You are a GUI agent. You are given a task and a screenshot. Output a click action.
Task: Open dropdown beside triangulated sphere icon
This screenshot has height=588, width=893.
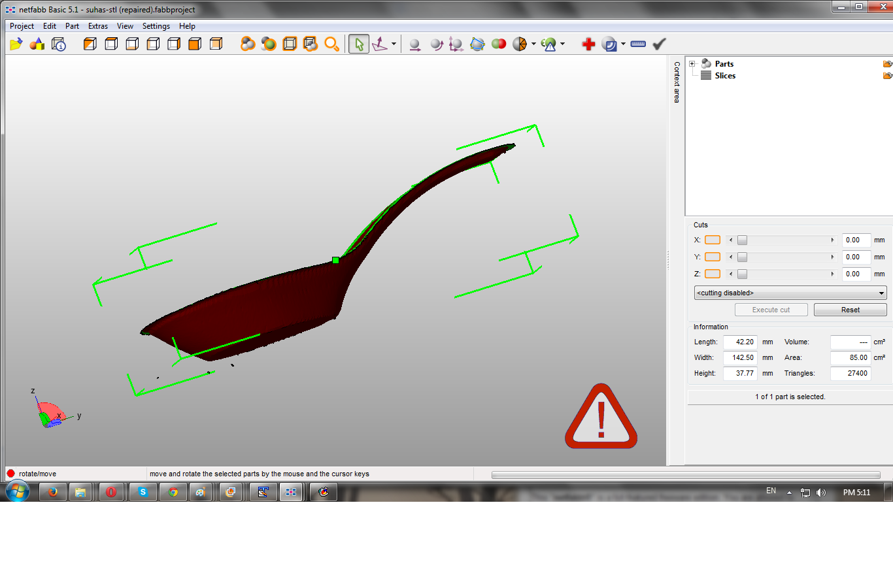coord(533,44)
